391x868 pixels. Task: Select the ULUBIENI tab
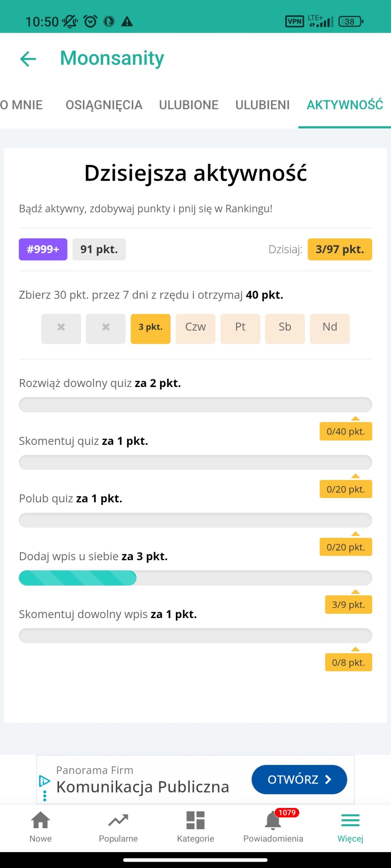(263, 105)
